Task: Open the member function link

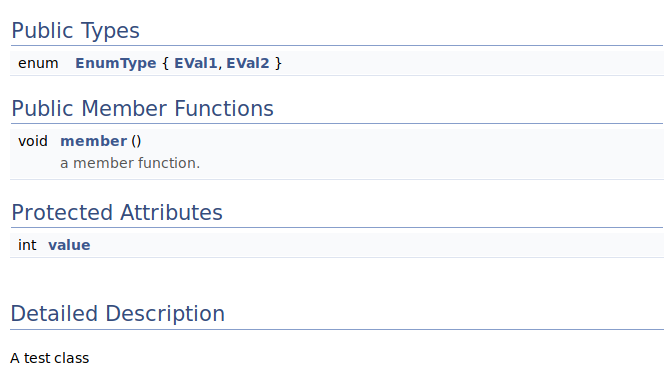Action: 93,141
